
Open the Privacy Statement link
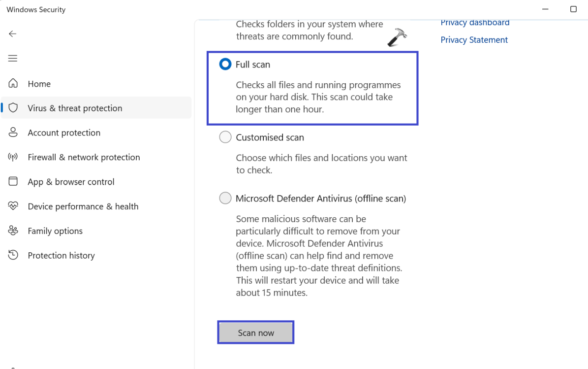[474, 40]
